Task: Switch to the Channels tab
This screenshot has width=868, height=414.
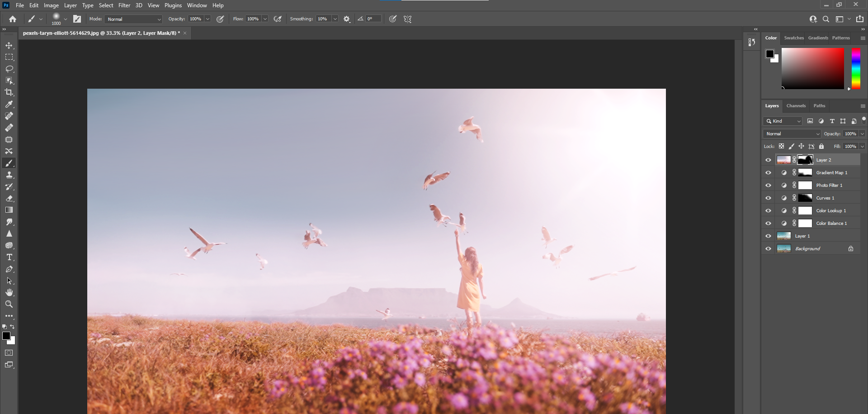Action: coord(796,105)
